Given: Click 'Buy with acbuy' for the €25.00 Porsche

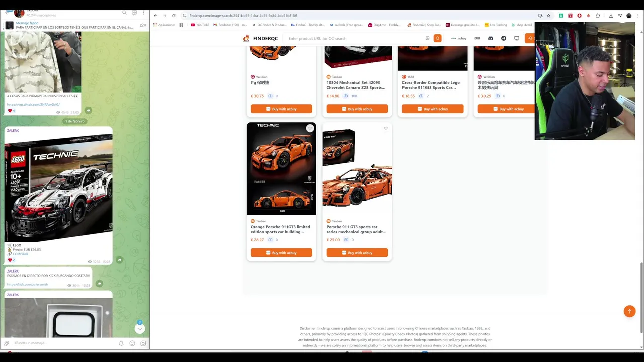Looking at the screenshot, I should [x=357, y=253].
